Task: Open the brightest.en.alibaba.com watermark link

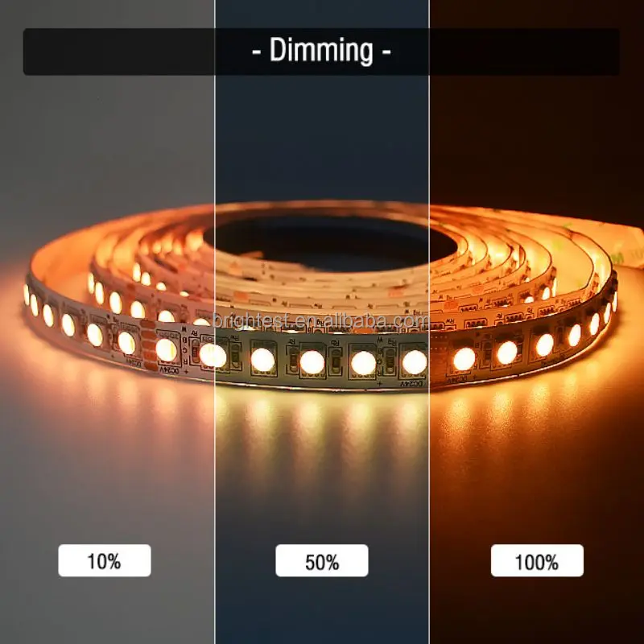Action: (320, 320)
